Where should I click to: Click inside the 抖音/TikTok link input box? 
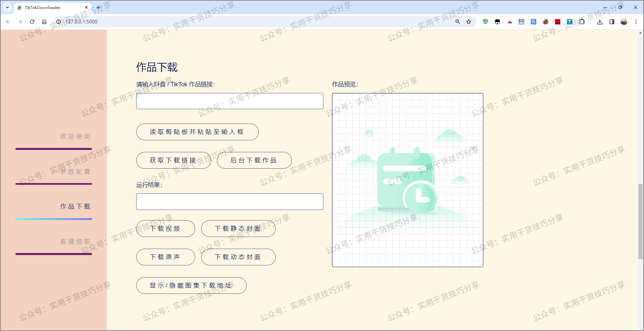tap(229, 101)
